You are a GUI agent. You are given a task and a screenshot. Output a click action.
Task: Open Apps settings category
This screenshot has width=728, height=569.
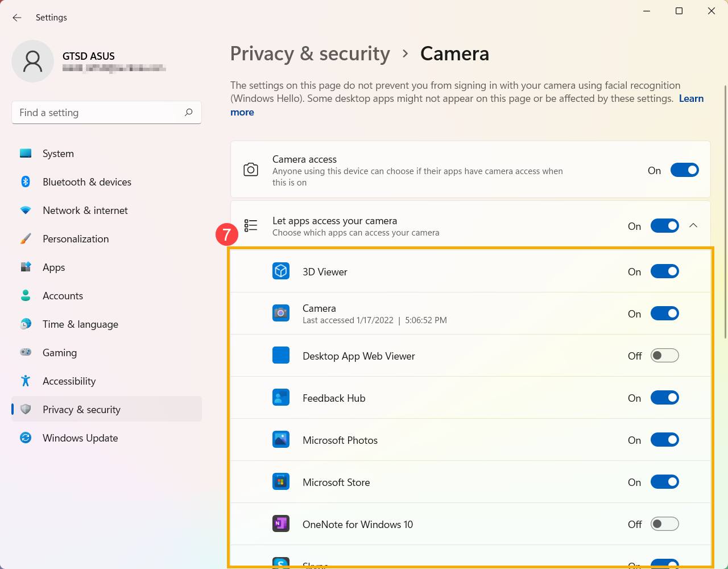pos(106,267)
